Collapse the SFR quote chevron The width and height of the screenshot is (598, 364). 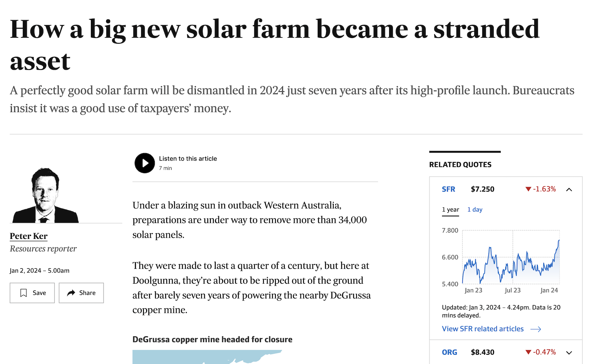coord(569,190)
